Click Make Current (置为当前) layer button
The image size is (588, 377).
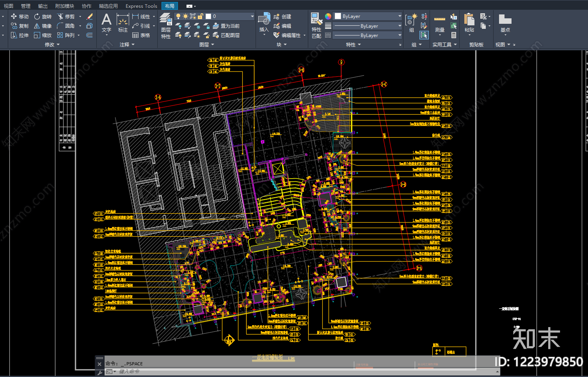coord(226,26)
